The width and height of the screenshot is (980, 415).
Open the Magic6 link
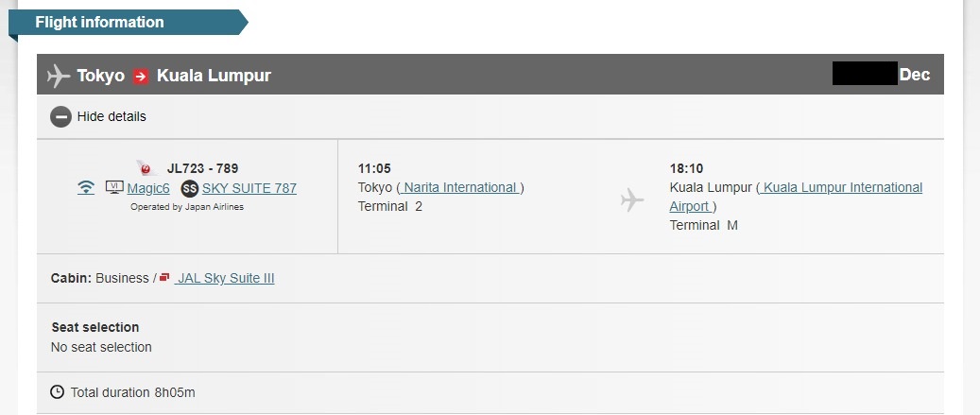tap(148, 188)
